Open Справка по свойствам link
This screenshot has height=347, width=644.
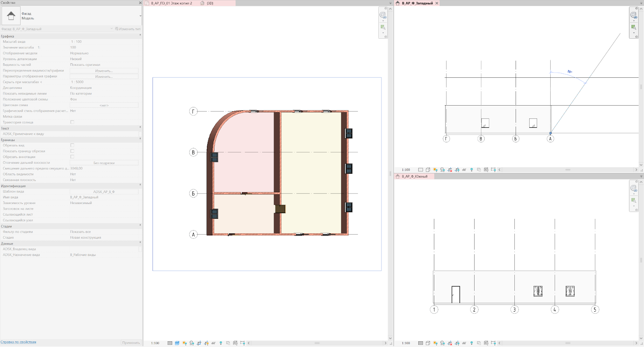(x=19, y=342)
